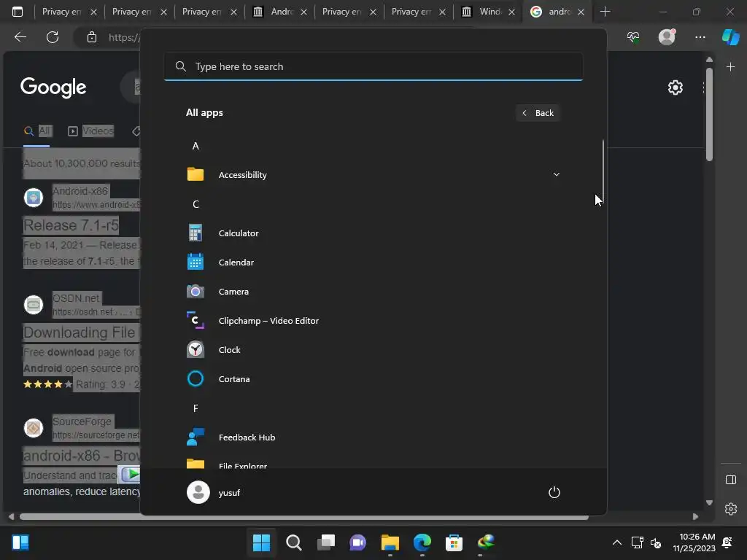Viewport: 747px width, 560px height.
Task: Close the Windows archive tab
Action: tap(511, 12)
